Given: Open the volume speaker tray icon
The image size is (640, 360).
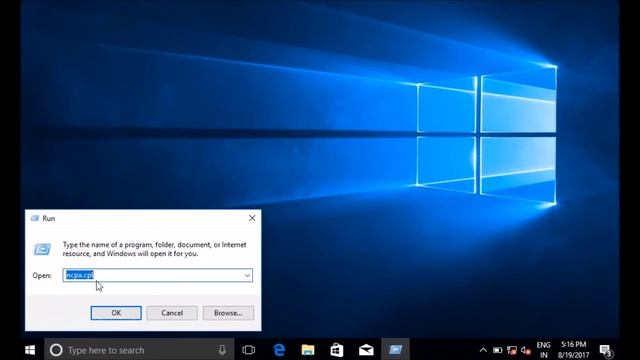Looking at the screenshot, I should click(x=526, y=350).
